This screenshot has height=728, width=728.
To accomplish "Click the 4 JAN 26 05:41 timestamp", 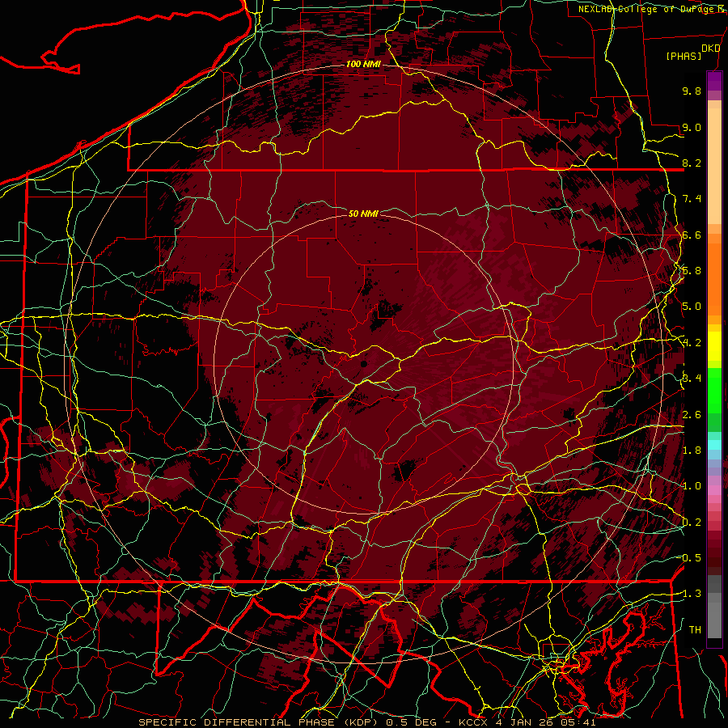I will [x=545, y=722].
